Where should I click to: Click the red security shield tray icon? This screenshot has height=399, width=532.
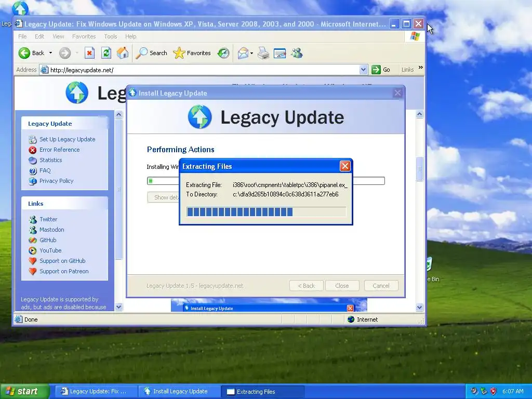coord(494,391)
